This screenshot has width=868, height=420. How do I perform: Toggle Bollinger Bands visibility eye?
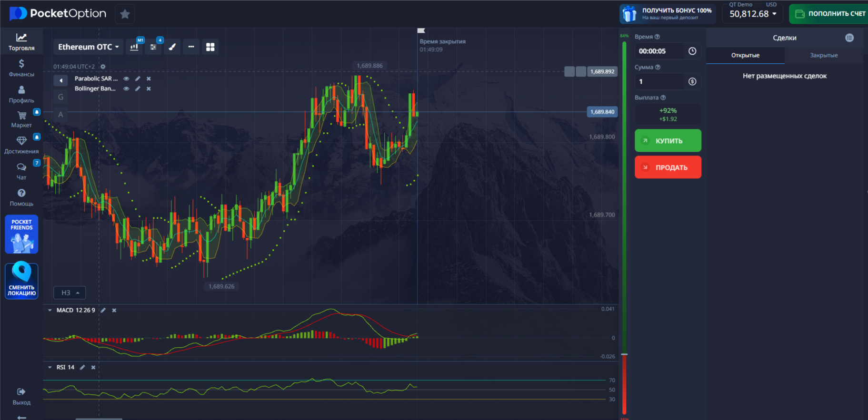coord(126,89)
